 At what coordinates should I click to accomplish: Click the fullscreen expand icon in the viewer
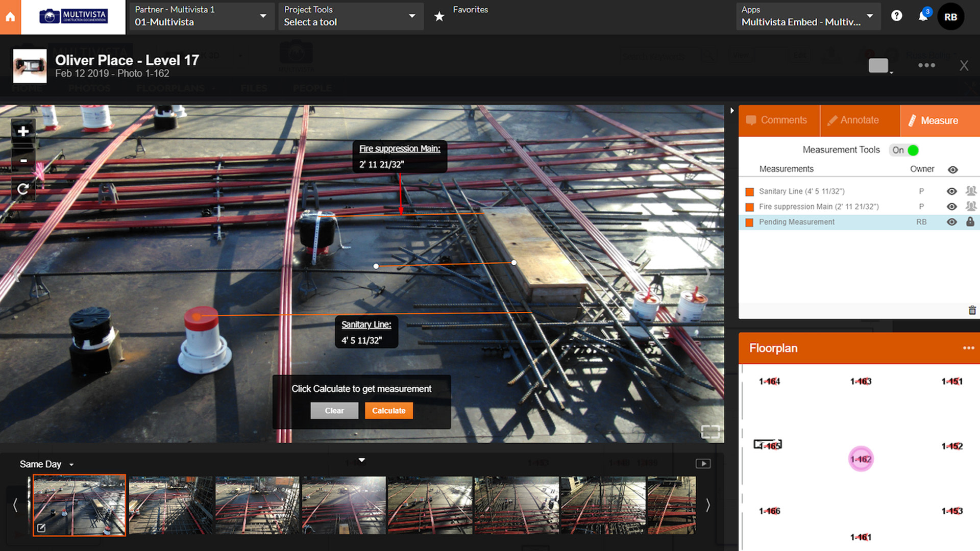pyautogui.click(x=709, y=432)
